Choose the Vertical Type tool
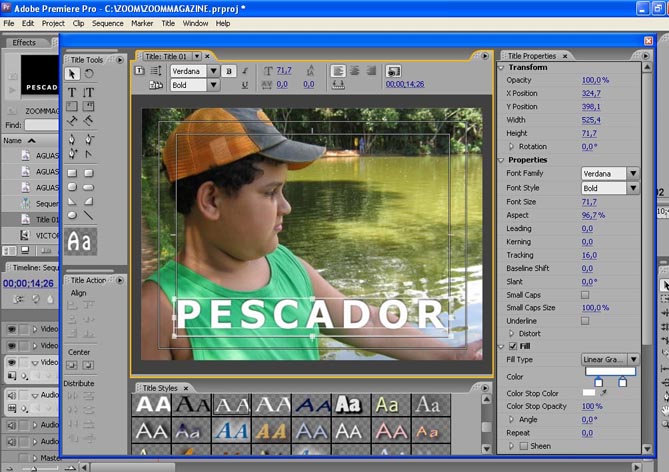The height and width of the screenshot is (472, 669). coord(88,92)
